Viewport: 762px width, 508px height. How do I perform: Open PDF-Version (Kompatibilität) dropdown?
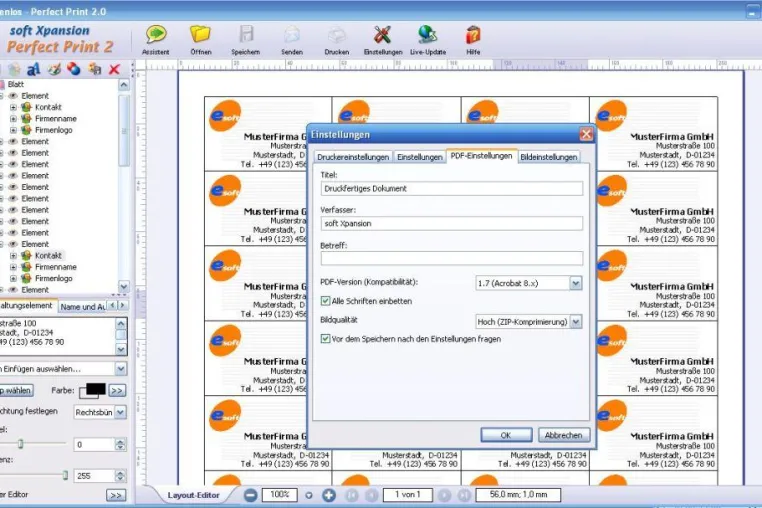[575, 283]
